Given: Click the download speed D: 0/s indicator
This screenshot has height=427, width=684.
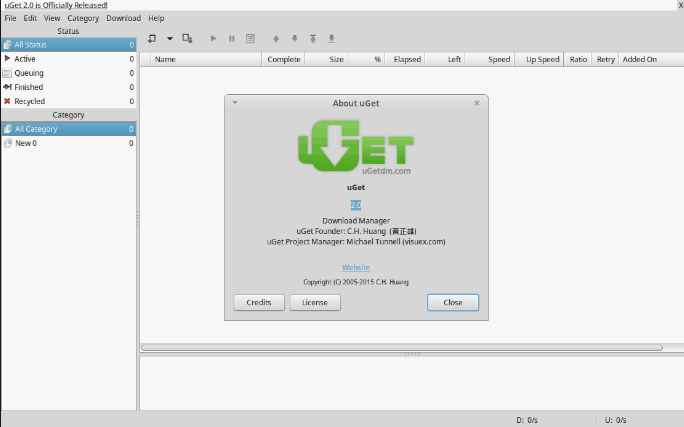Looking at the screenshot, I should (527, 420).
